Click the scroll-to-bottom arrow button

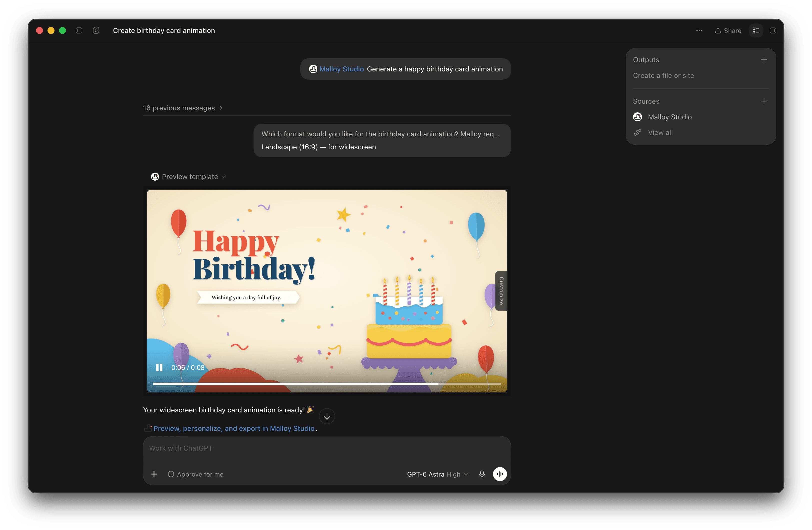[326, 416]
